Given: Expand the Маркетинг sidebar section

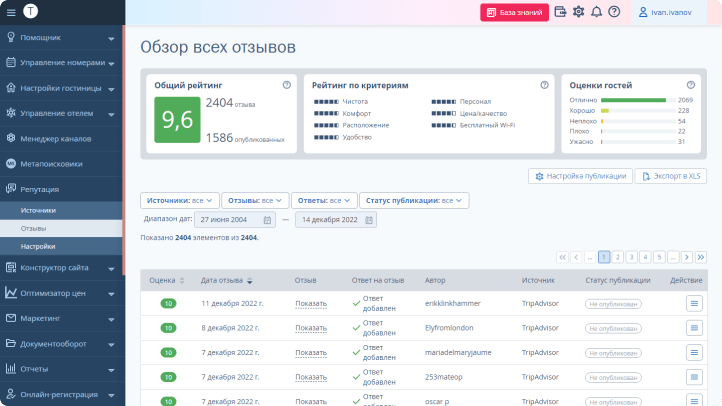Looking at the screenshot, I should click(x=61, y=319).
